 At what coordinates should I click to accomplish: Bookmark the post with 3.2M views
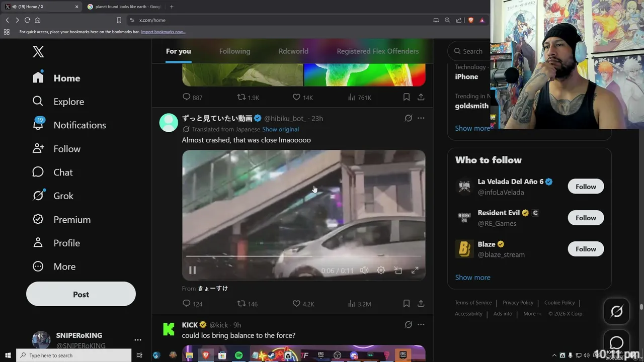tap(407, 304)
